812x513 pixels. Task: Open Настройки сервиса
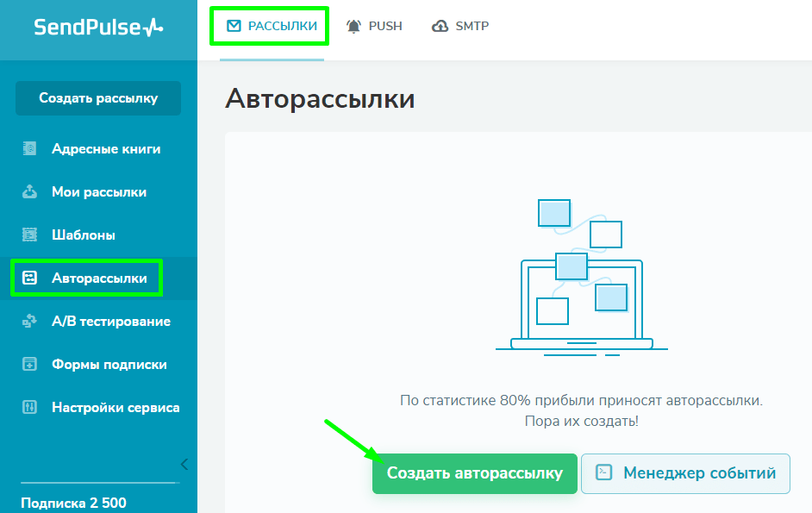(x=98, y=407)
